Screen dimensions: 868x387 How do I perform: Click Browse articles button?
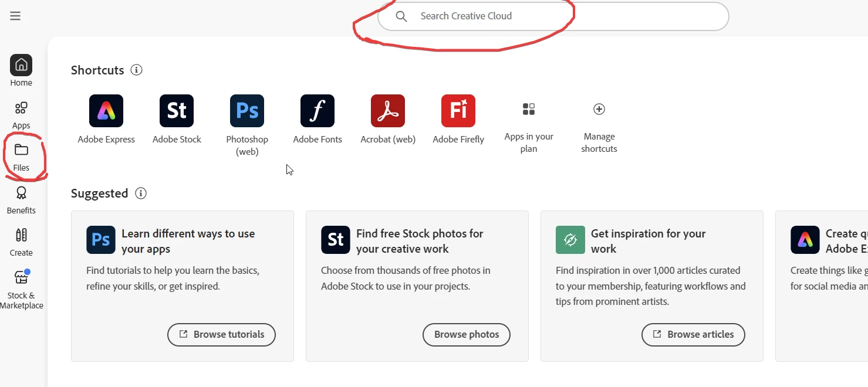pos(693,335)
